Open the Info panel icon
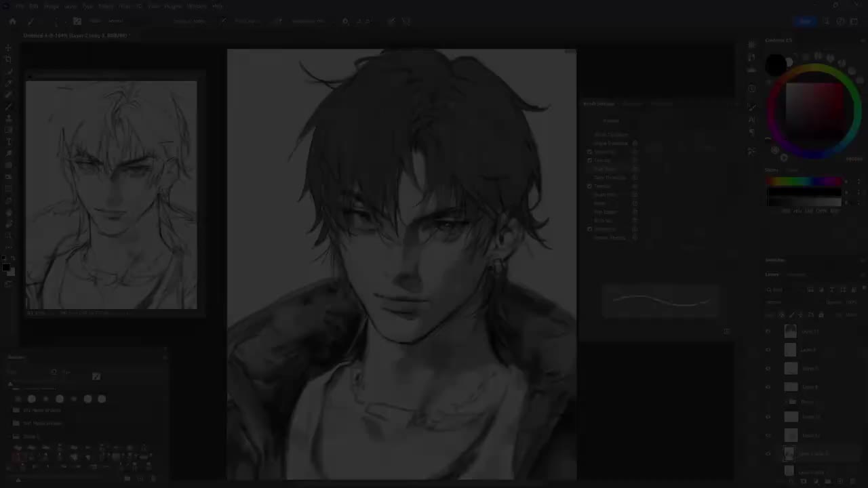 [x=751, y=89]
